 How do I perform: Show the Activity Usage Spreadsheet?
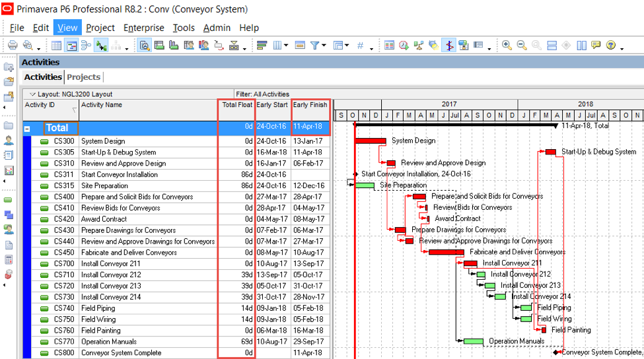159,45
